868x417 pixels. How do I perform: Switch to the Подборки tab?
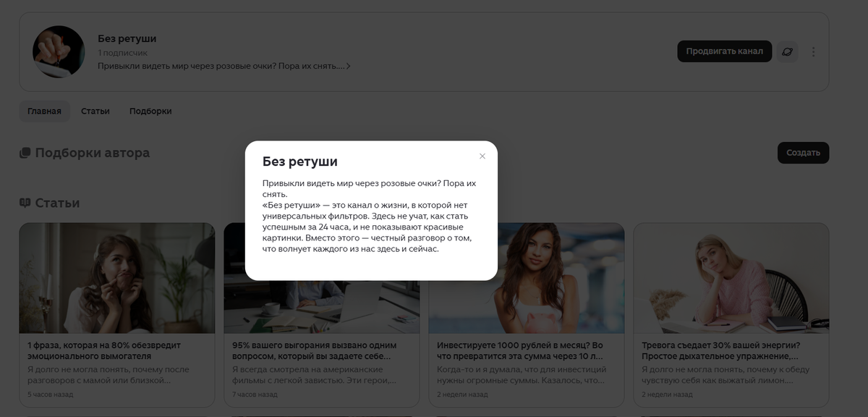click(150, 111)
